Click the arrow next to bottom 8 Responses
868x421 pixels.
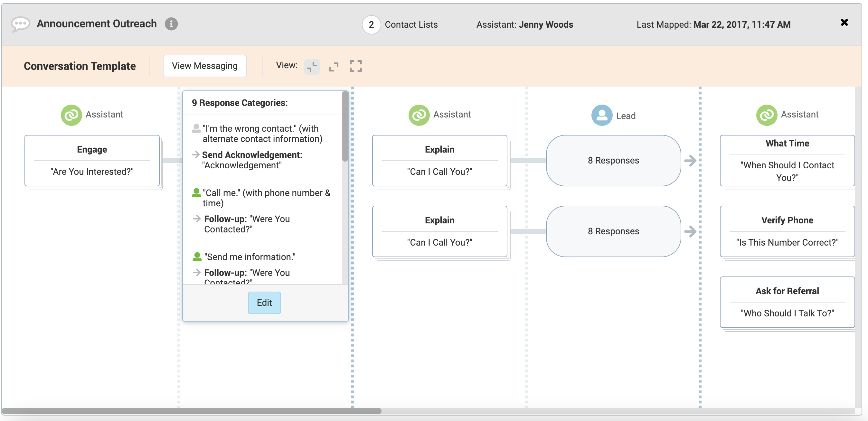coord(690,231)
